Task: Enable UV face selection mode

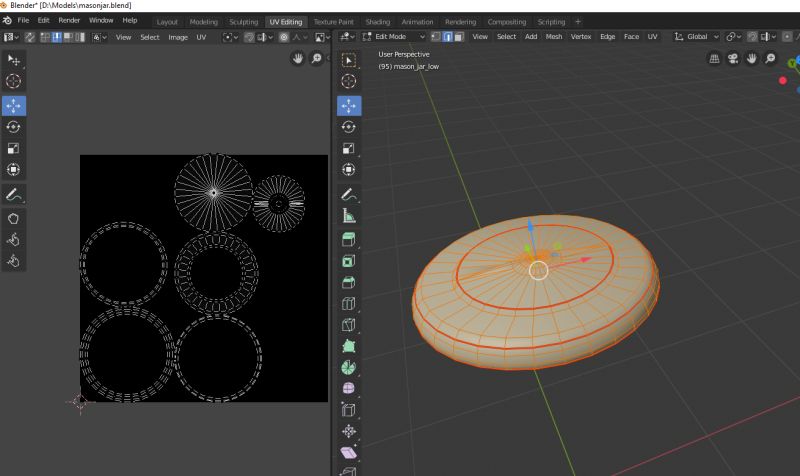Action: [68, 37]
